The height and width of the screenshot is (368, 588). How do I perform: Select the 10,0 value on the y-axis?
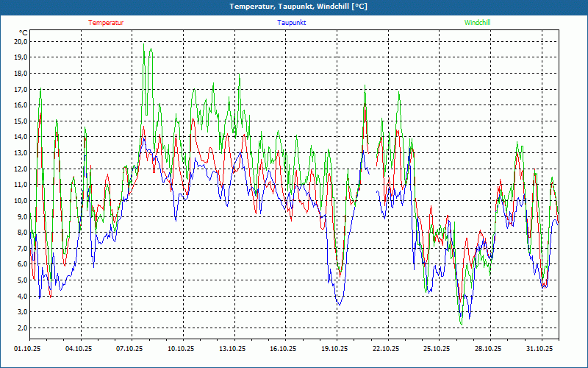tap(21, 200)
